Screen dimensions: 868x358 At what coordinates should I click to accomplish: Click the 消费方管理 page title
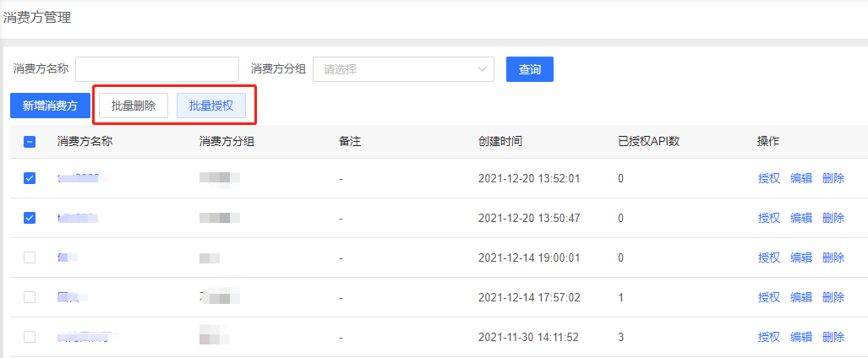(37, 18)
